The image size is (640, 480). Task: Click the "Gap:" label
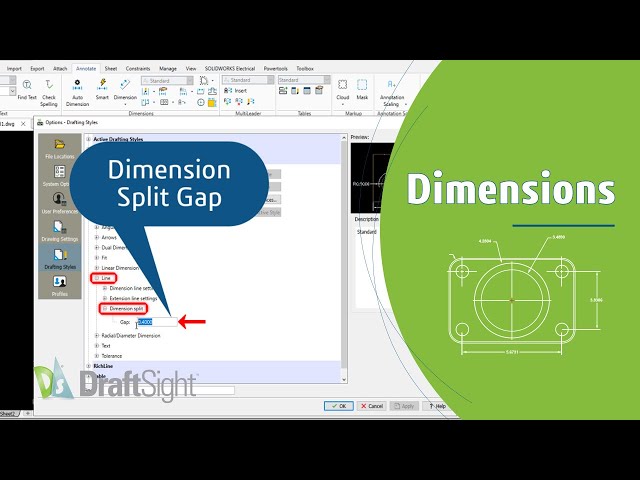click(125, 322)
